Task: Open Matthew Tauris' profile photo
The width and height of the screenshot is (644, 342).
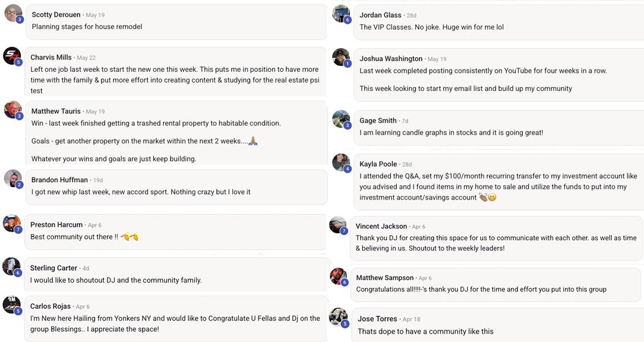Action: 12,110
